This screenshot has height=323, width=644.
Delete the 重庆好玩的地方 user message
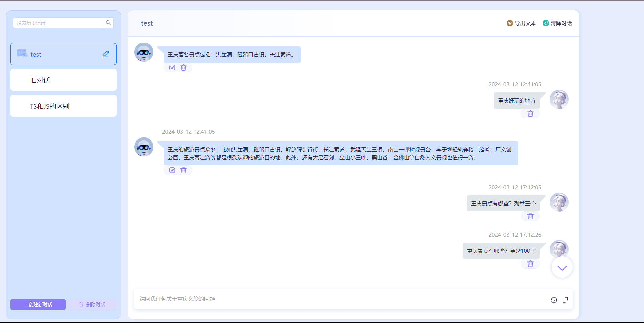coord(530,114)
